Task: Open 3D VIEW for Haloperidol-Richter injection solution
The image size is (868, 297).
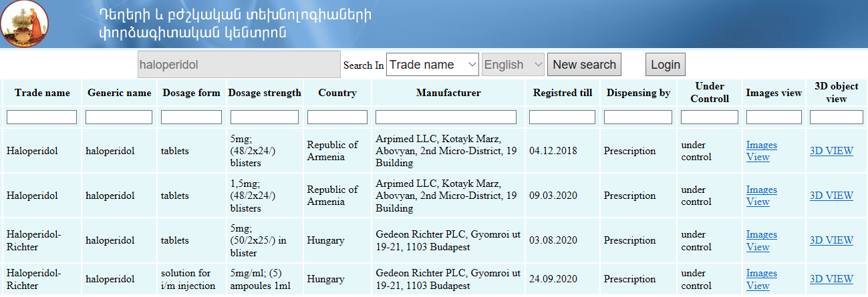Action: [831, 279]
